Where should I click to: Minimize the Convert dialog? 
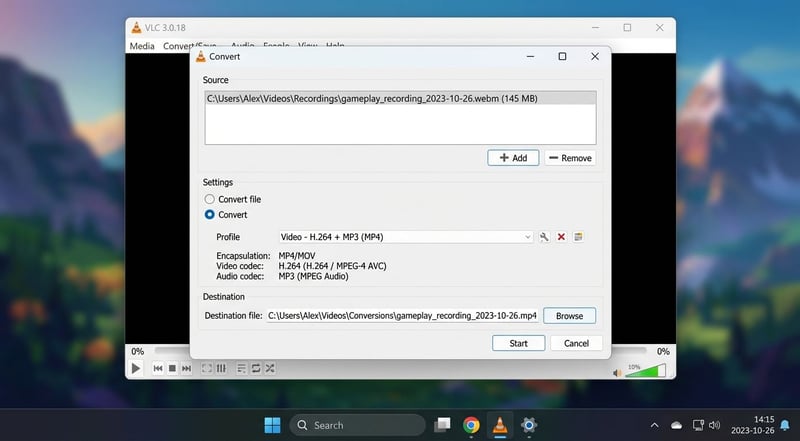click(531, 57)
